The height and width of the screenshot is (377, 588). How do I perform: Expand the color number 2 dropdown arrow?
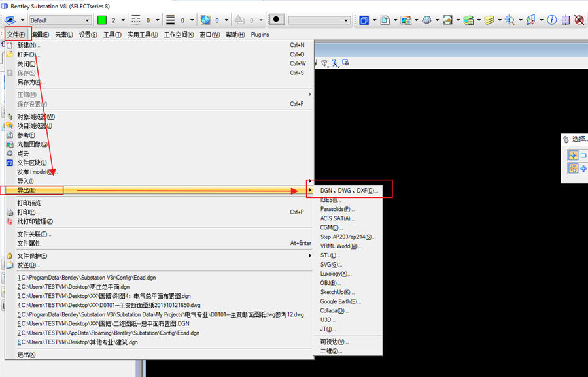pos(123,20)
